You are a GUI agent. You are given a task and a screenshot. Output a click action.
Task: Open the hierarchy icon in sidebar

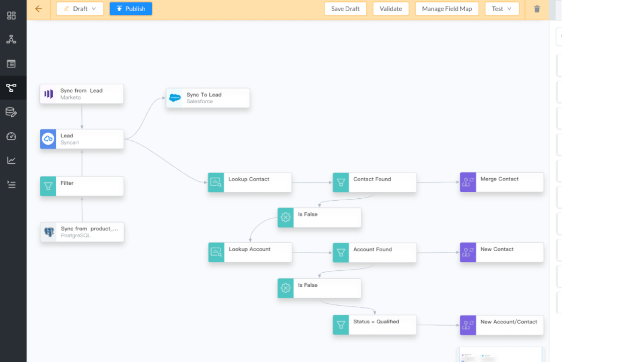pos(11,39)
